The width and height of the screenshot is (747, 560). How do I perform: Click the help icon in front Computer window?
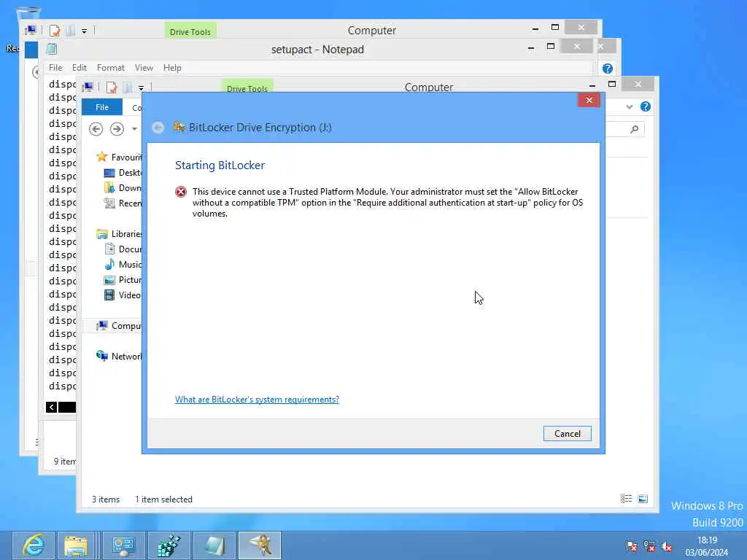coord(646,106)
